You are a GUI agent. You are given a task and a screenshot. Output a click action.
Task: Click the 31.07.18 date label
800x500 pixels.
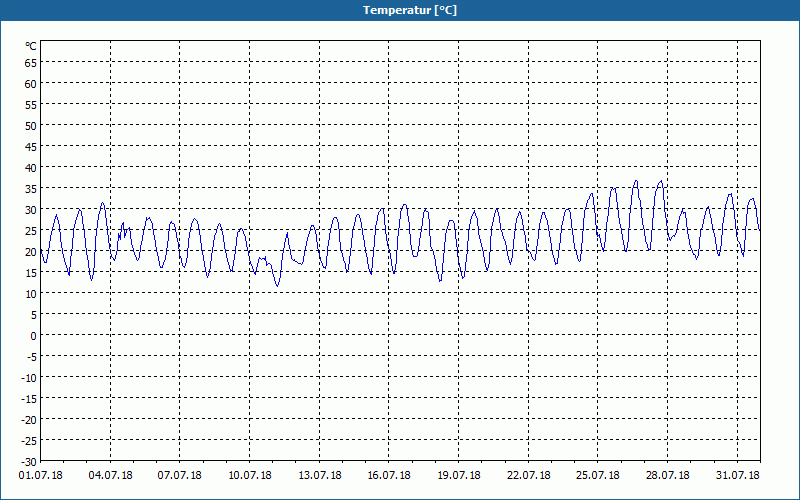(738, 475)
